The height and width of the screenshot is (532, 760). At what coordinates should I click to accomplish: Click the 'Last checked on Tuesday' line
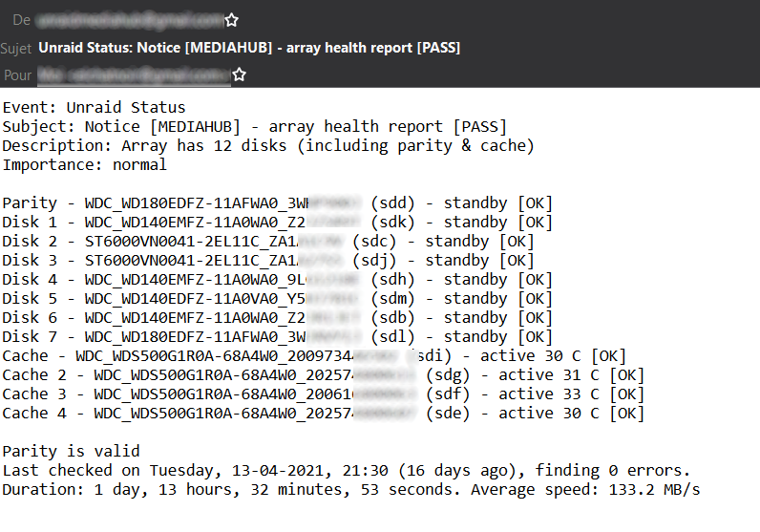tap(346, 471)
